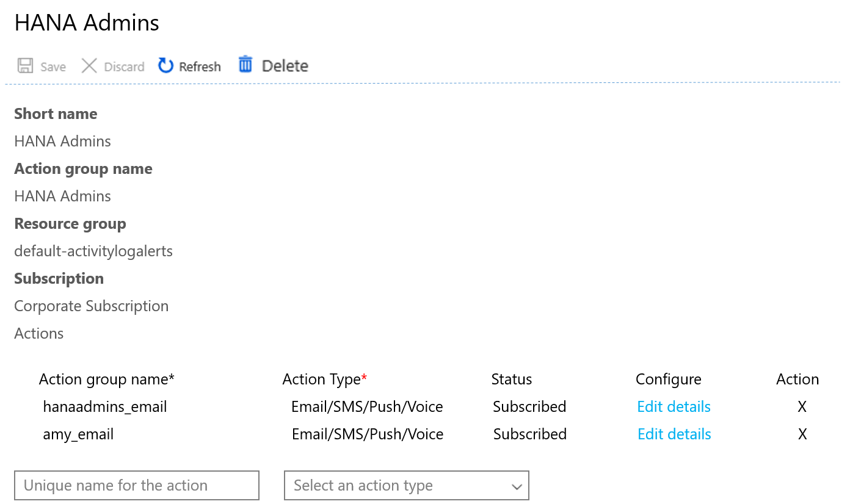Click the Action group name* column header

[107, 380]
